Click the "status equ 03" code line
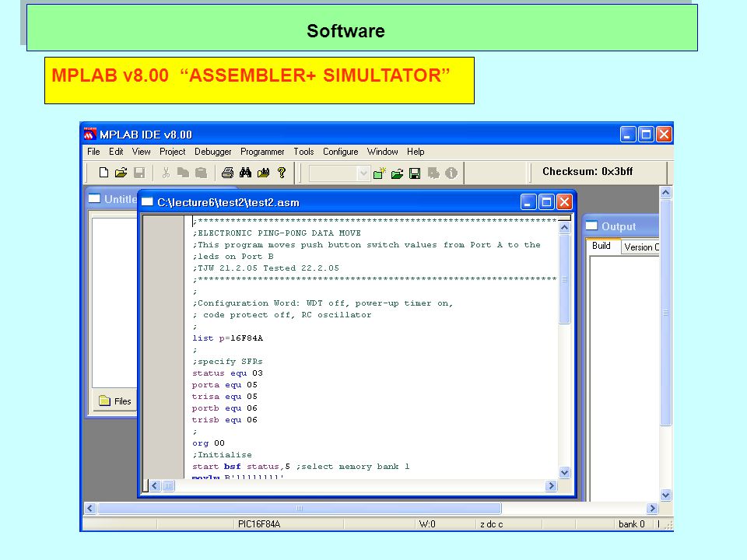Image resolution: width=747 pixels, height=560 pixels. click(x=228, y=373)
